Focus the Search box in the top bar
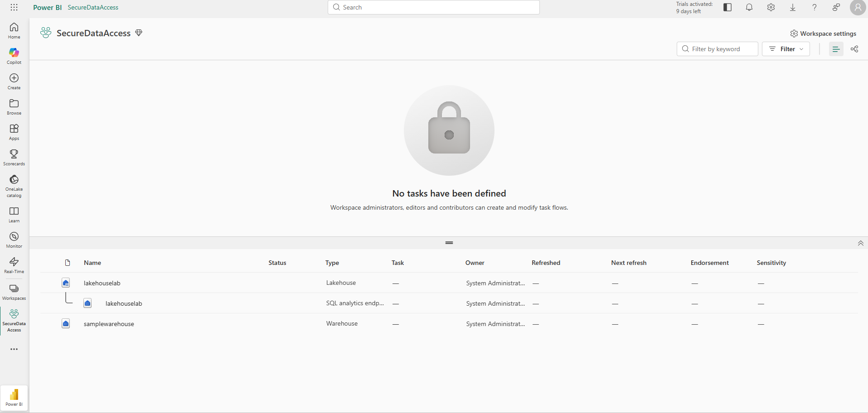This screenshot has height=413, width=868. click(x=434, y=7)
